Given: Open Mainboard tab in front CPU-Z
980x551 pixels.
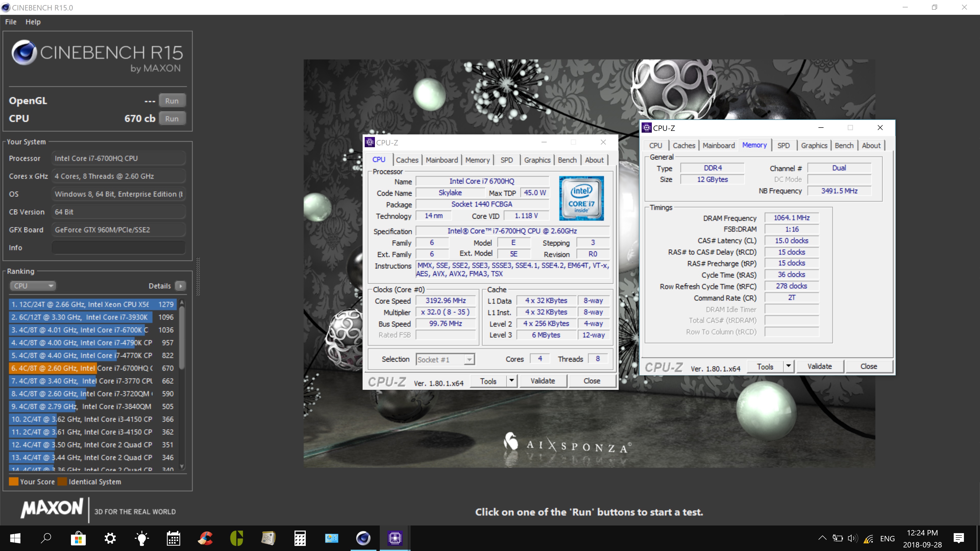Looking at the screenshot, I should tap(442, 160).
